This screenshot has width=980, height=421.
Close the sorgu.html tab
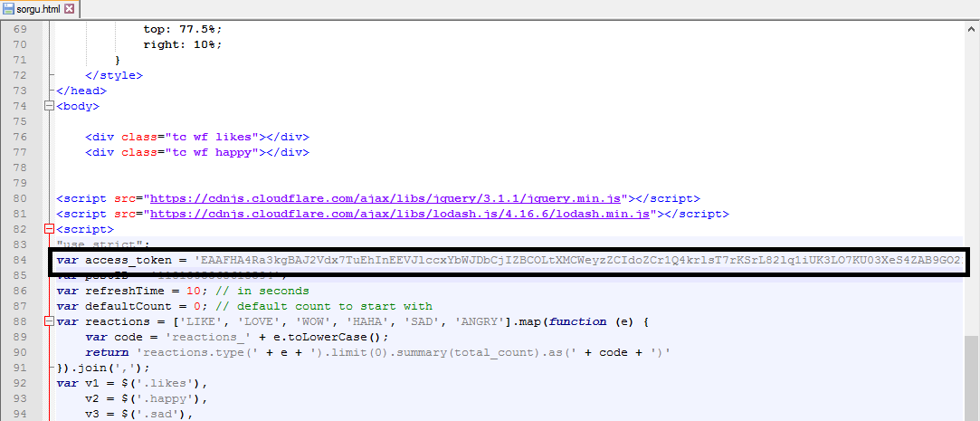[x=70, y=9]
